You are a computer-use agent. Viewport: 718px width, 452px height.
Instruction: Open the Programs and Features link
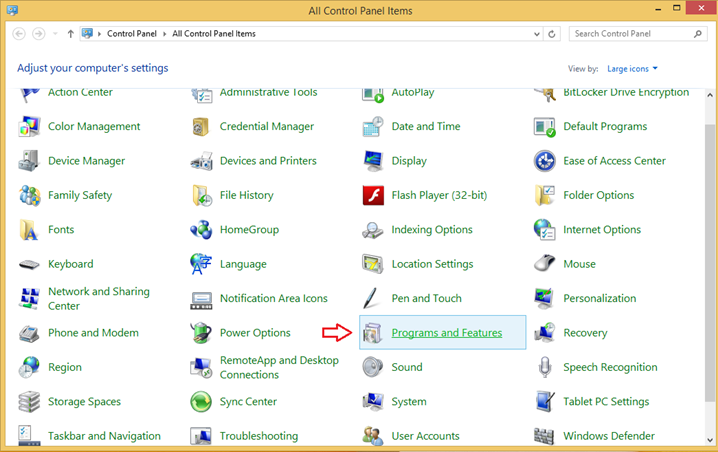446,333
